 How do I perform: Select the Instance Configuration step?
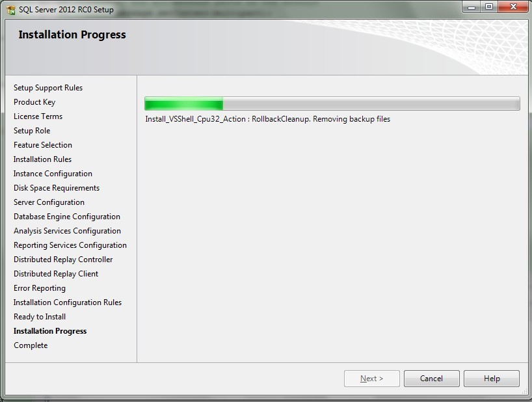click(53, 173)
